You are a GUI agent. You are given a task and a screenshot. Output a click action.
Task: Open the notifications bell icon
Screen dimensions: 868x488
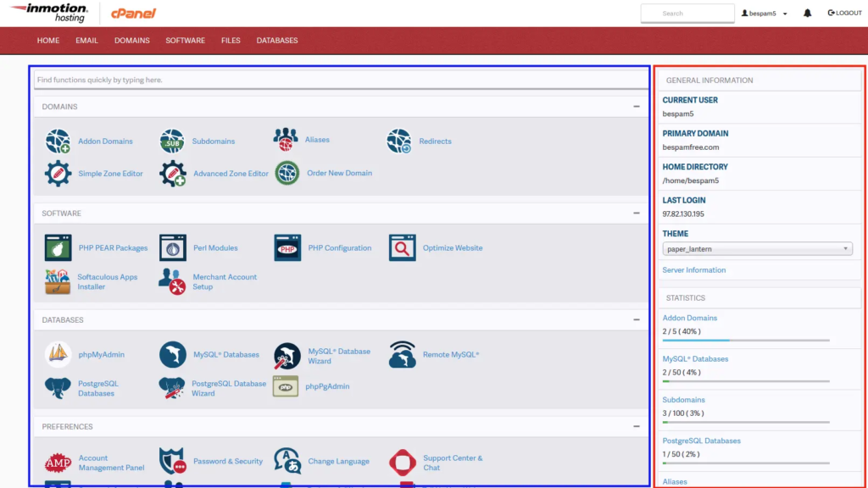coord(807,14)
